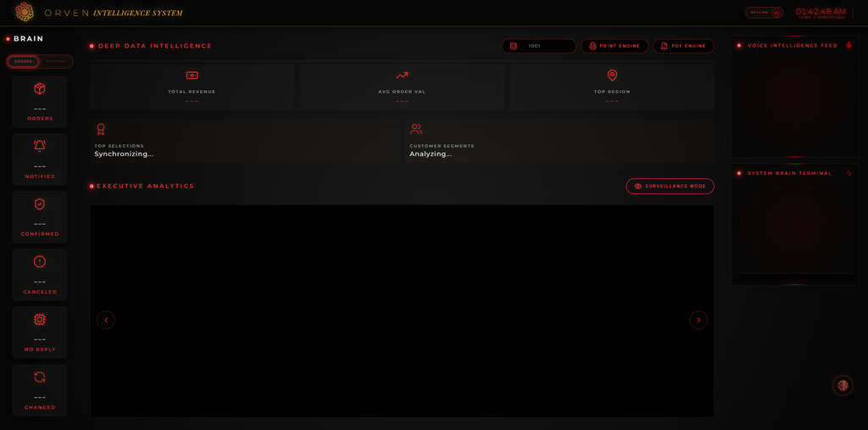Image resolution: width=868 pixels, height=430 pixels.
Task: Click the Avg Order Val trending arrow icon
Action: tap(402, 75)
